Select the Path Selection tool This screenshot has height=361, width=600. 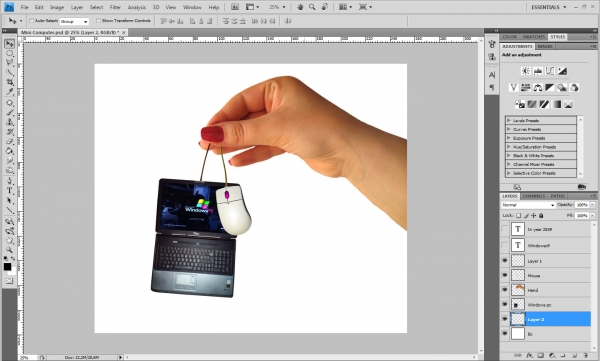point(10,201)
